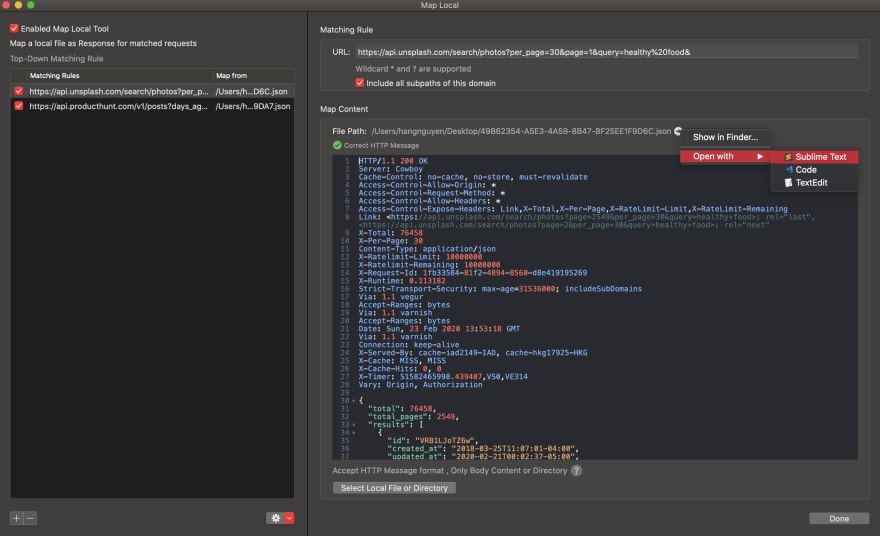The height and width of the screenshot is (536, 880).
Task: Click the Strict-Transport-Security header line
Action: pos(500,288)
